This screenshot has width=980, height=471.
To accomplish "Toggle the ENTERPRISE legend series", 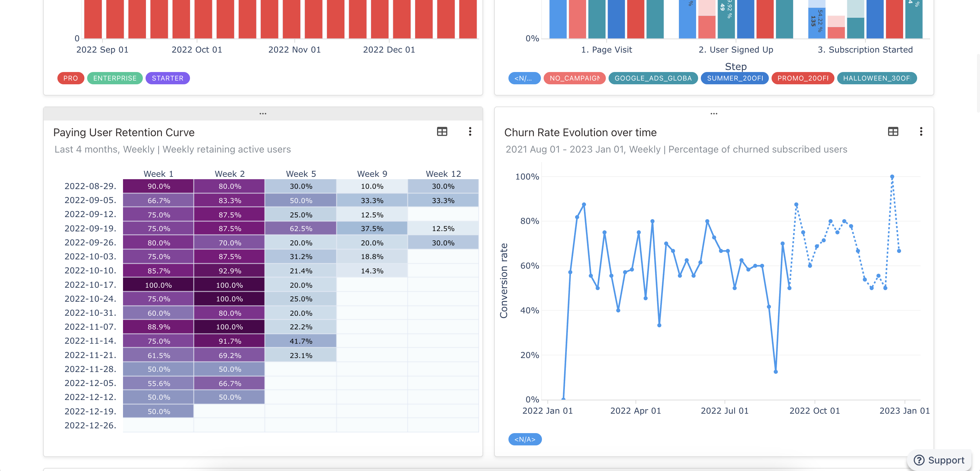I will coord(114,78).
